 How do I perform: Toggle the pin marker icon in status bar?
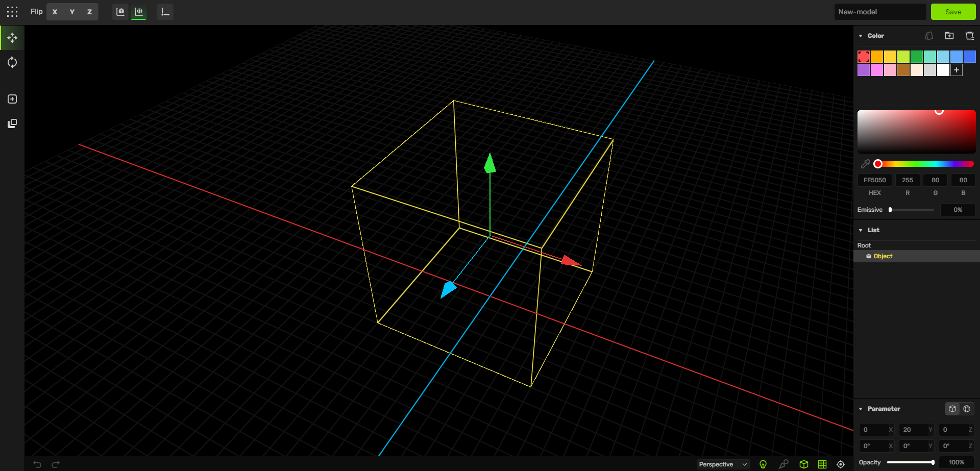tap(783, 464)
